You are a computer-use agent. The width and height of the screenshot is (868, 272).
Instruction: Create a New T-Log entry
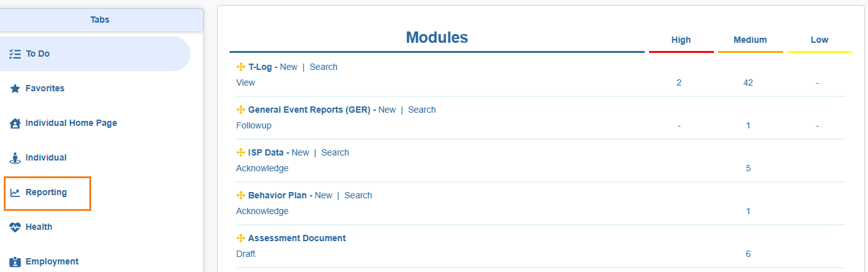coord(289,67)
